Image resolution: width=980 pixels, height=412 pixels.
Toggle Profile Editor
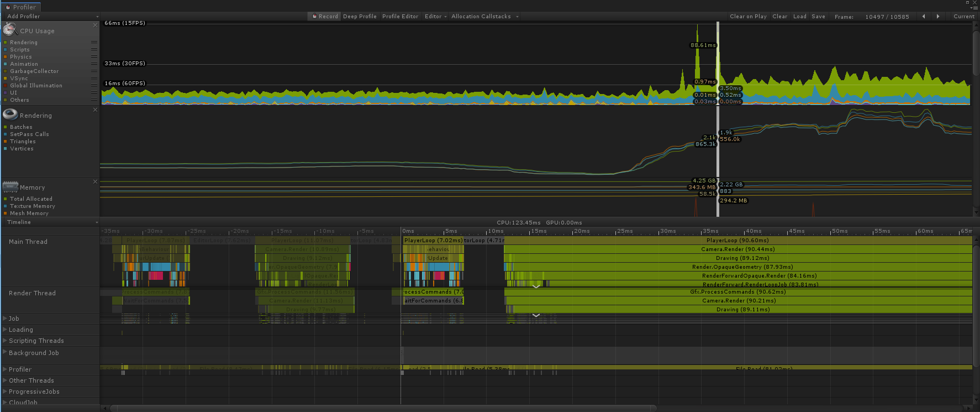tap(400, 17)
